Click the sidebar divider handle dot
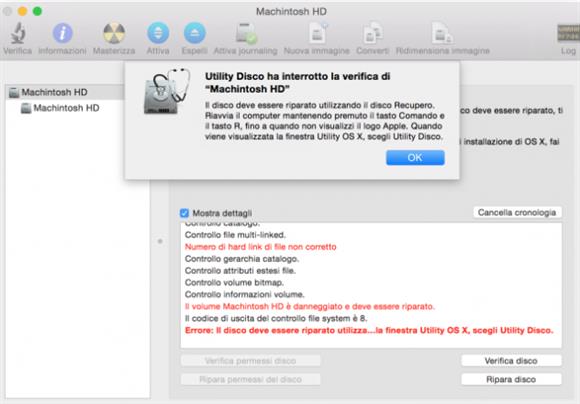 coord(160,241)
